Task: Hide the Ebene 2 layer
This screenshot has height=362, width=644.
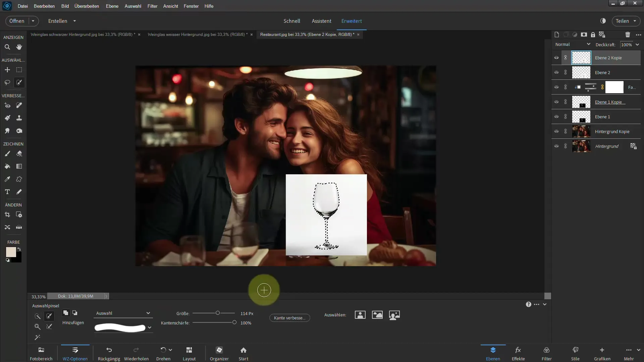Action: tap(556, 72)
